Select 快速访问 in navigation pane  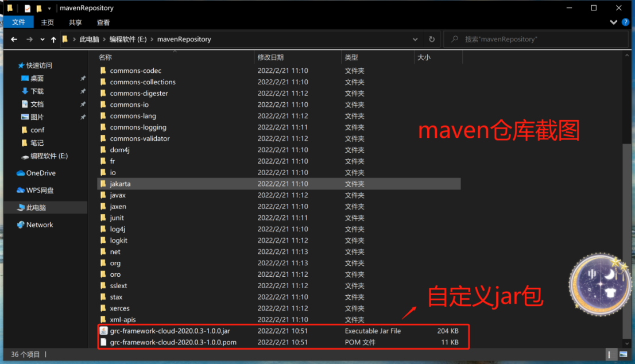pyautogui.click(x=39, y=65)
